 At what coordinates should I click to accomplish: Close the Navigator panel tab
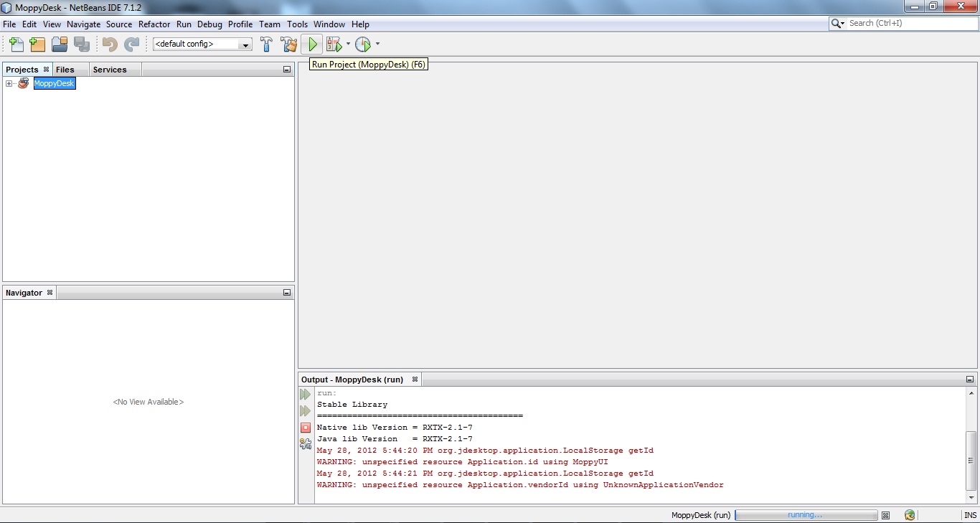coord(50,292)
